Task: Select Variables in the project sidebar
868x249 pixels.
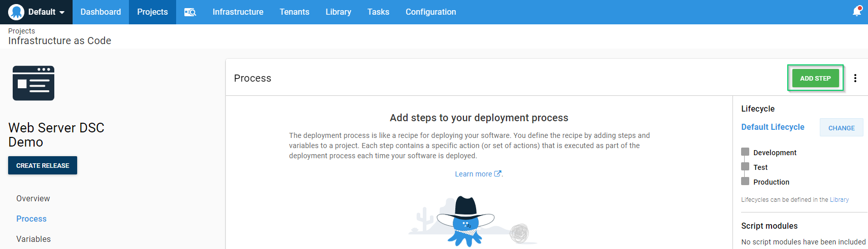Action: [x=34, y=239]
